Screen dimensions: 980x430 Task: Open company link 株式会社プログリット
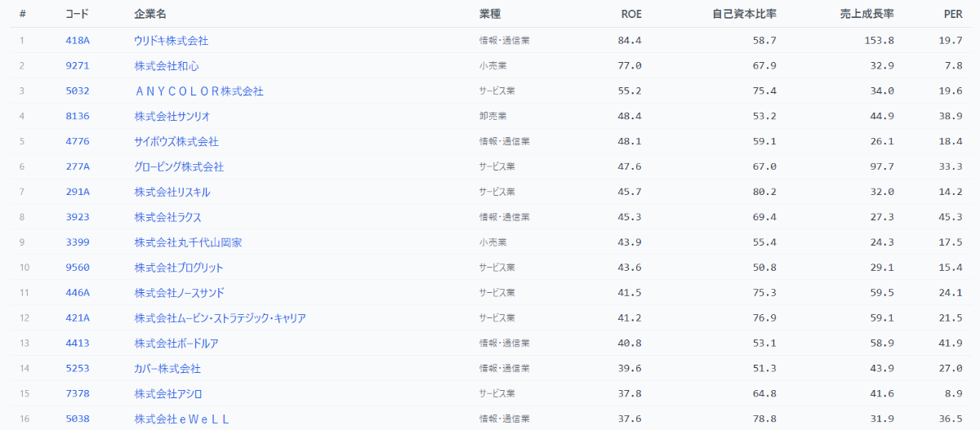(179, 268)
